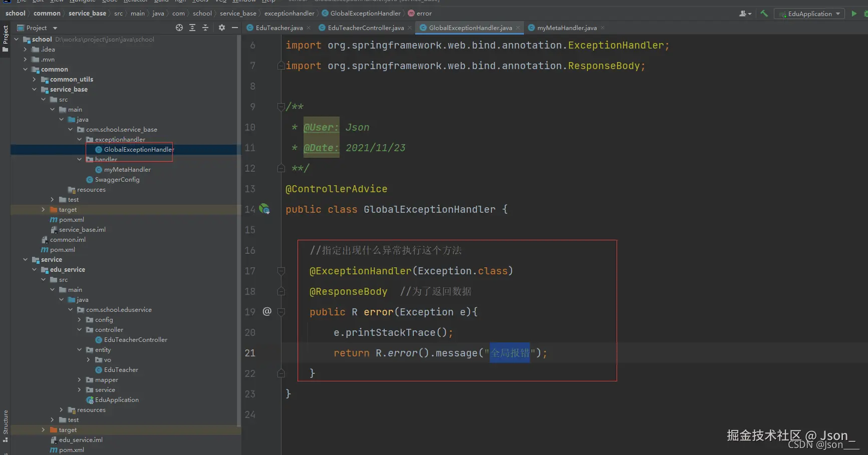Collapse the root school project node
Screen dimensions: 868x455
click(x=16, y=40)
